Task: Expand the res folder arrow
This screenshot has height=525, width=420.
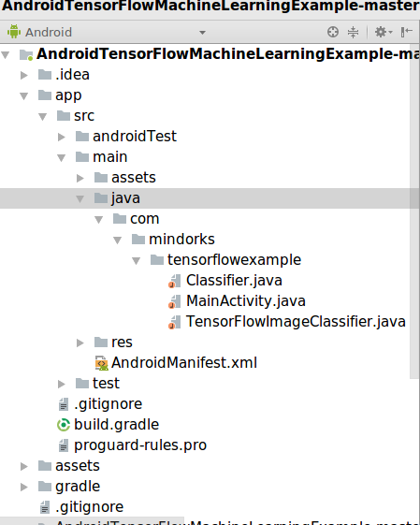Action: click(80, 343)
